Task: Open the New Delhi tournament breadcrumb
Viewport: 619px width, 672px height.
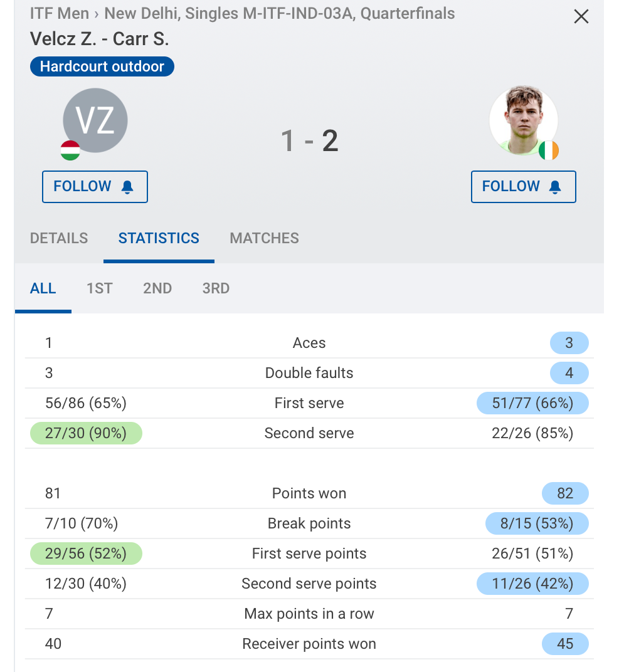Action: pyautogui.click(x=279, y=13)
